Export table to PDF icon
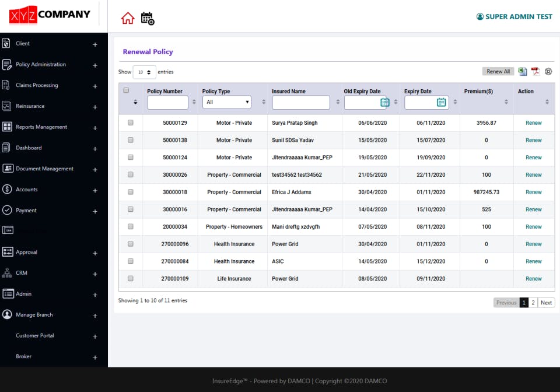The width and height of the screenshot is (560, 392). 535,71
